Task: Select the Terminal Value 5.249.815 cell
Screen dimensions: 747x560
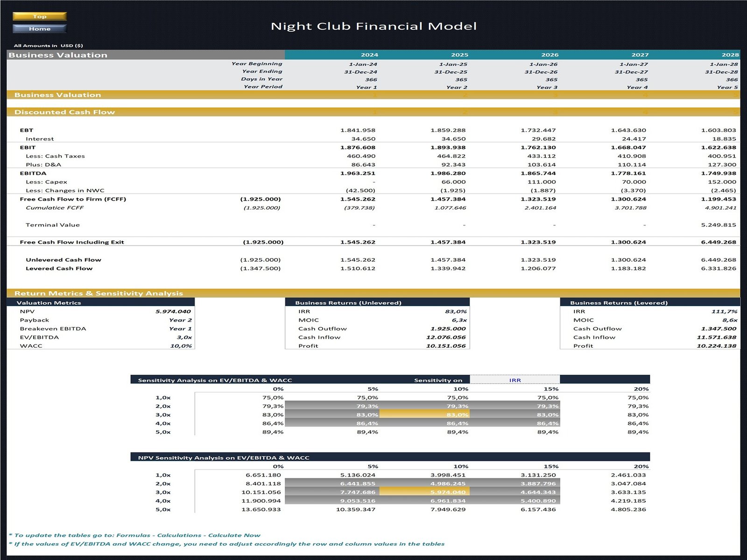Action: tap(719, 224)
